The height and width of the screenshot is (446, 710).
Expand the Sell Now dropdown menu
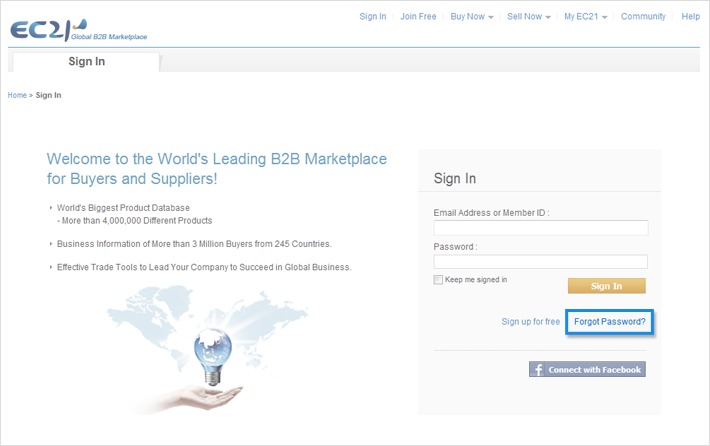pos(528,17)
